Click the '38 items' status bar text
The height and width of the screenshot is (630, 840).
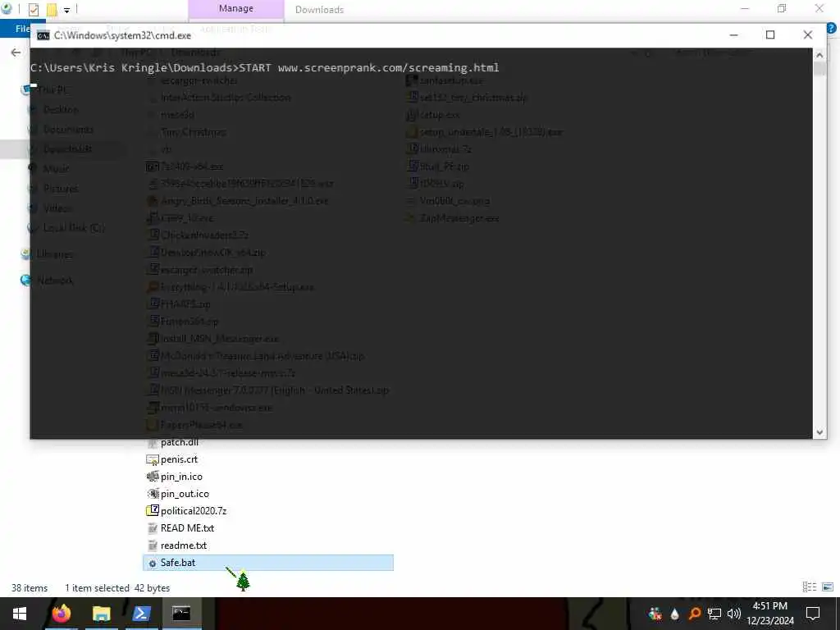(30, 587)
